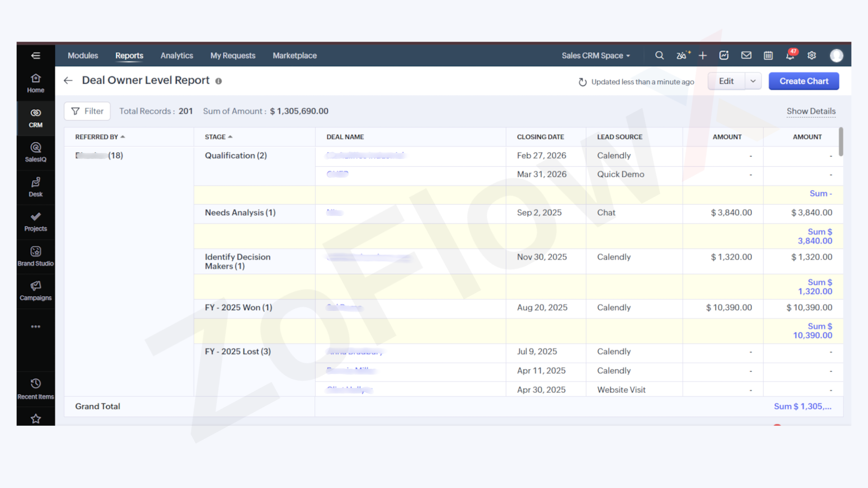Click the Show Details link
Viewport: 868px width, 488px height.
pyautogui.click(x=811, y=111)
